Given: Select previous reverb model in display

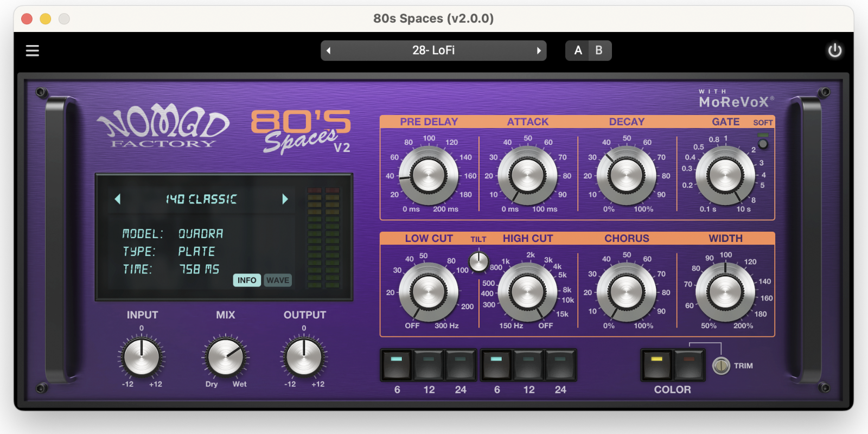Looking at the screenshot, I should (x=118, y=199).
